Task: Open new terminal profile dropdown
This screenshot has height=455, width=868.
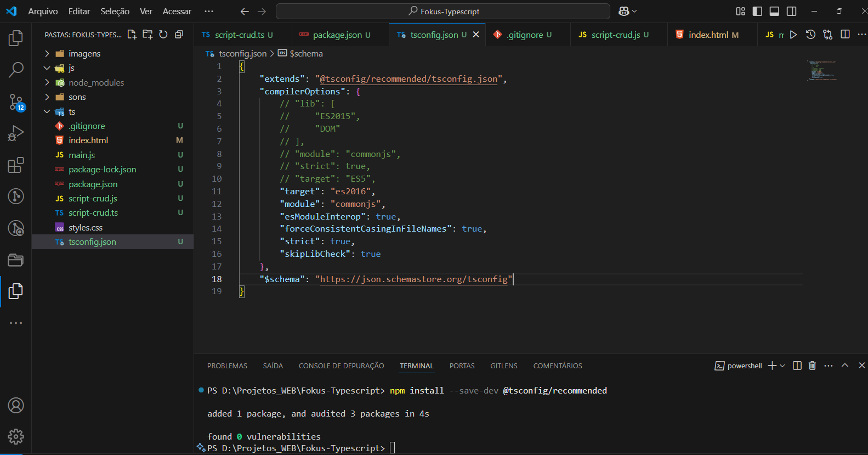Action: pyautogui.click(x=782, y=366)
